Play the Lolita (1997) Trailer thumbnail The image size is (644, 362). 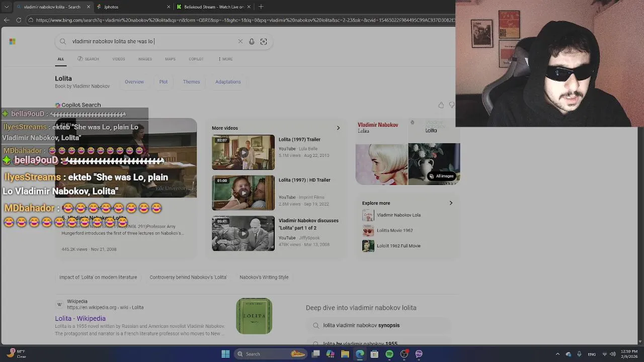pos(243,152)
